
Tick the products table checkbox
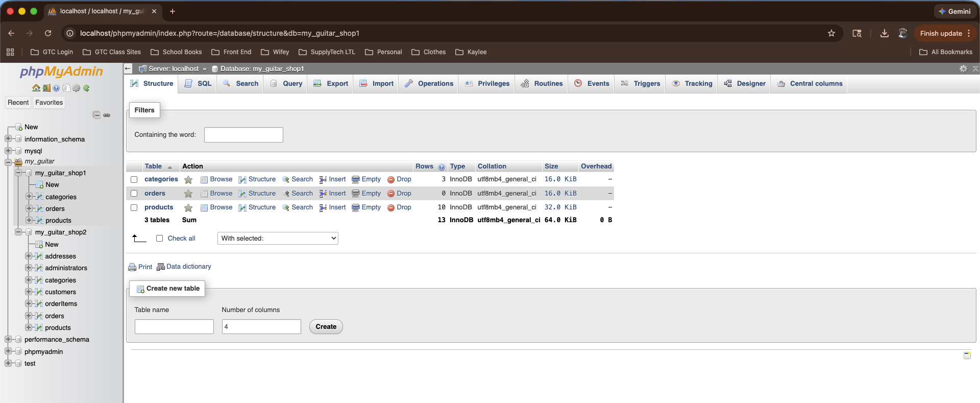[x=134, y=207]
